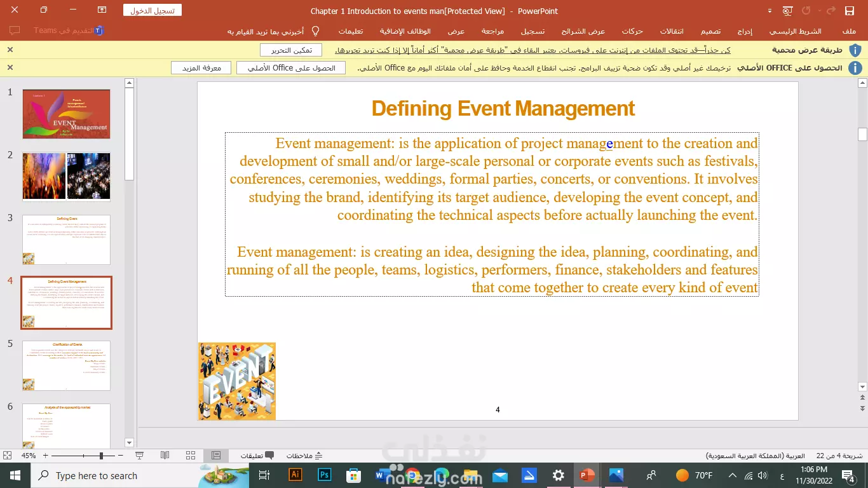Image resolution: width=868 pixels, height=488 pixels.
Task: Toggle ملاحظات (Notes) in status bar
Action: [304, 456]
